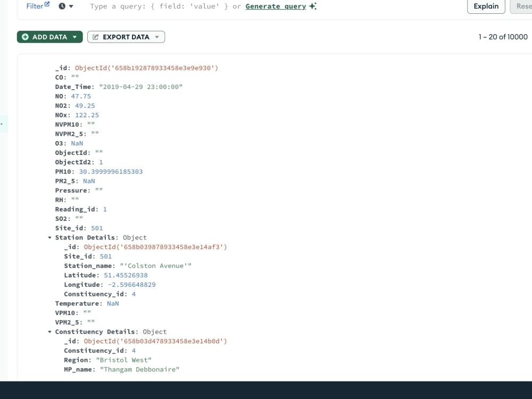
Task: Click the external-link icon beside Filter
Action: click(46, 3)
